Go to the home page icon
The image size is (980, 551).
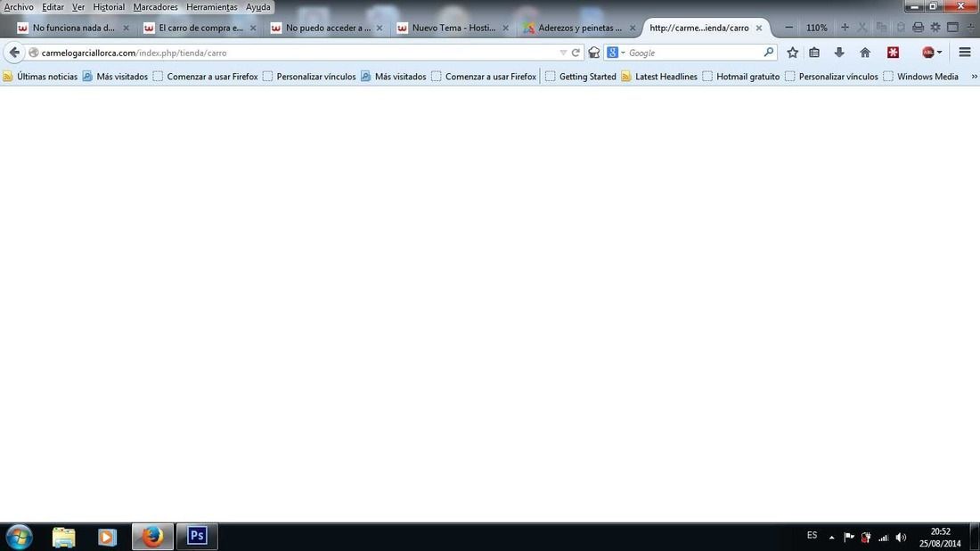[865, 53]
